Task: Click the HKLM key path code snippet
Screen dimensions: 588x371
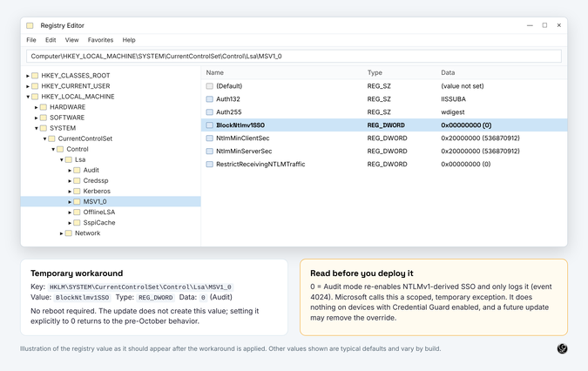Action: [x=140, y=287]
